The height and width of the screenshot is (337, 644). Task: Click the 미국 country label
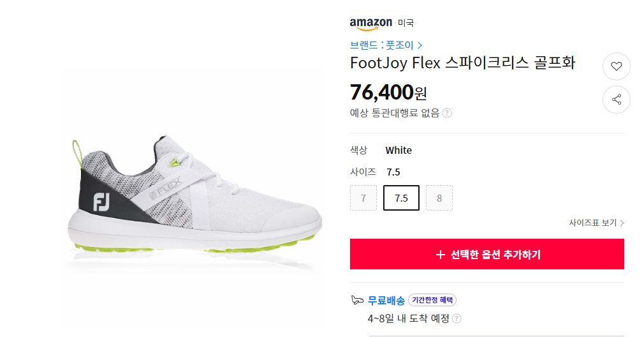406,24
